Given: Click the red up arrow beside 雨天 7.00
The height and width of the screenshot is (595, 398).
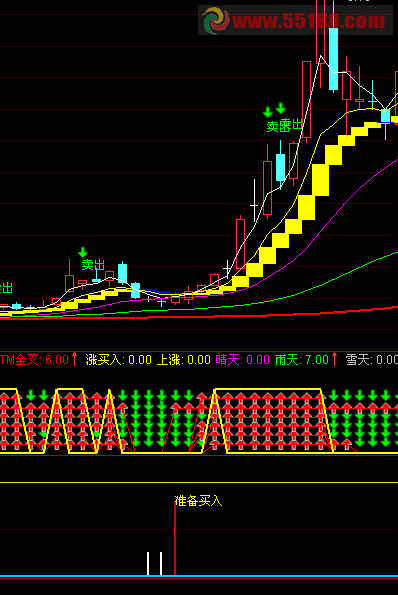Looking at the screenshot, I should pyautogui.click(x=335, y=359).
